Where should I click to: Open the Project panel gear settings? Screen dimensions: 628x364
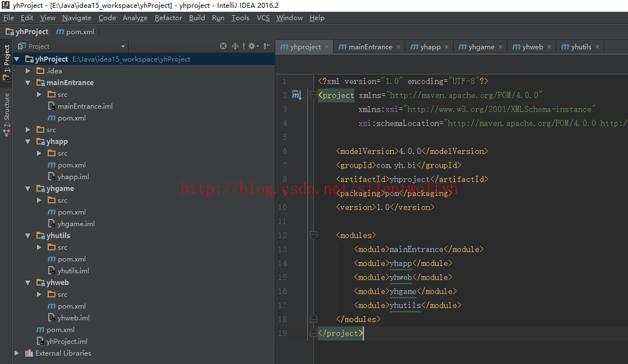point(252,46)
